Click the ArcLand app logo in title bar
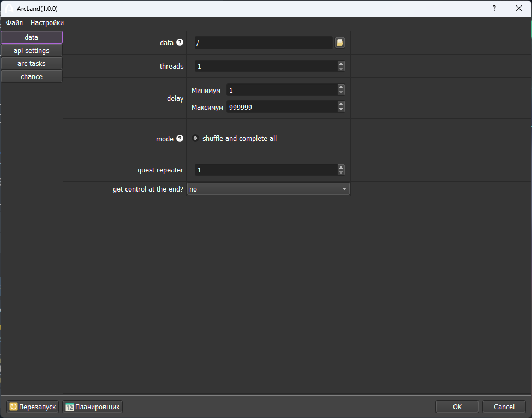This screenshot has width=532, height=418. 9,9
